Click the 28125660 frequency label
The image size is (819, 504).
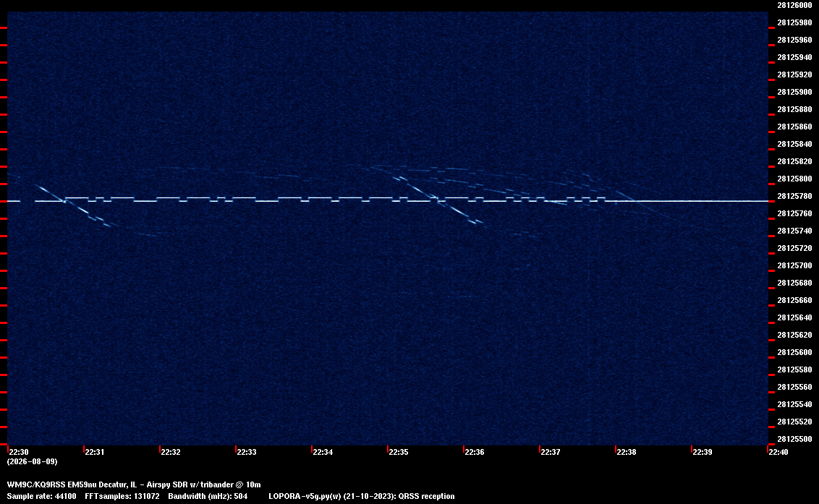point(794,300)
